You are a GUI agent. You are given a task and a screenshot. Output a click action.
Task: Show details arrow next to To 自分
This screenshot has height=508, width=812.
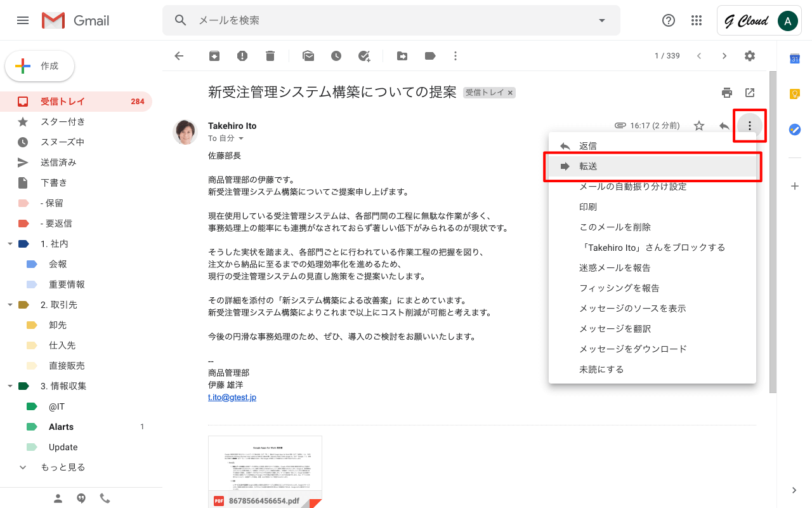(241, 138)
